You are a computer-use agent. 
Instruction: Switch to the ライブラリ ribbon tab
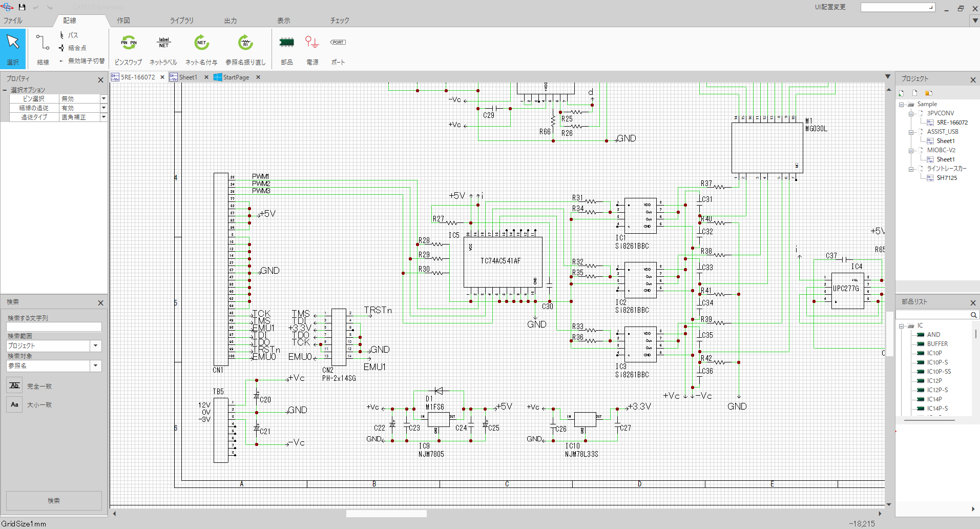click(182, 21)
